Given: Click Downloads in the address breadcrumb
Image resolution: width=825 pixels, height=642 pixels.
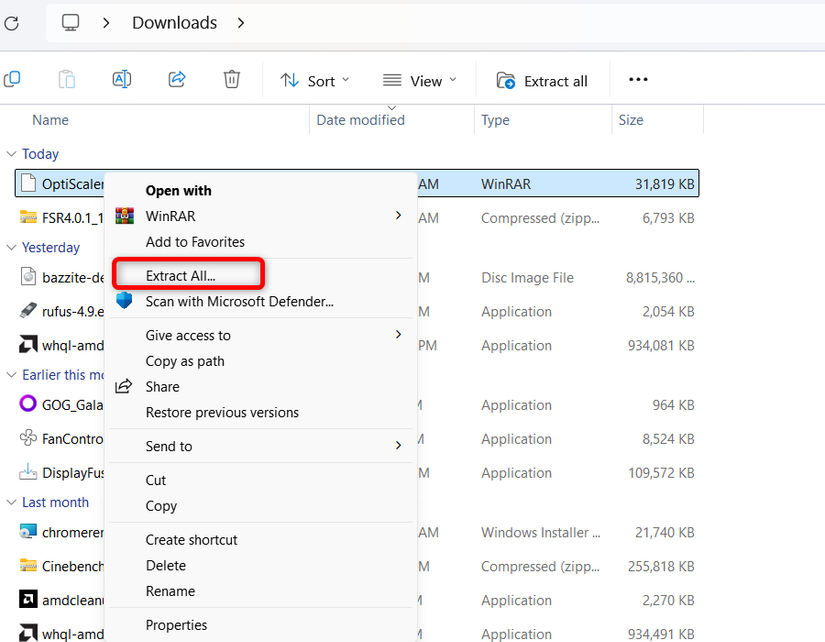Looking at the screenshot, I should click(x=174, y=23).
